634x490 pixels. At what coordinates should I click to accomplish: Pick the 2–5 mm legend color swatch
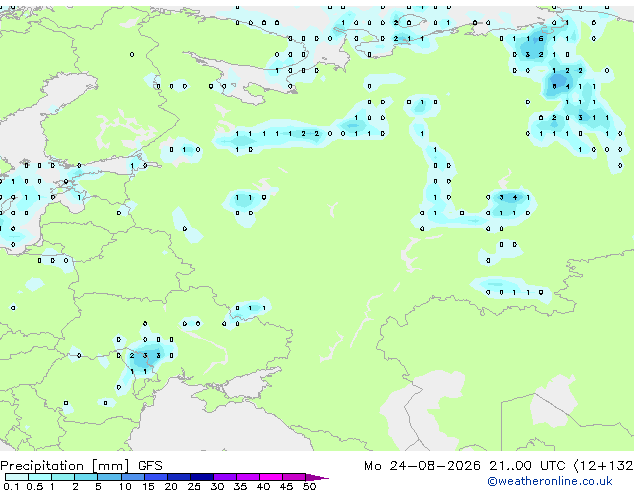coord(86,477)
